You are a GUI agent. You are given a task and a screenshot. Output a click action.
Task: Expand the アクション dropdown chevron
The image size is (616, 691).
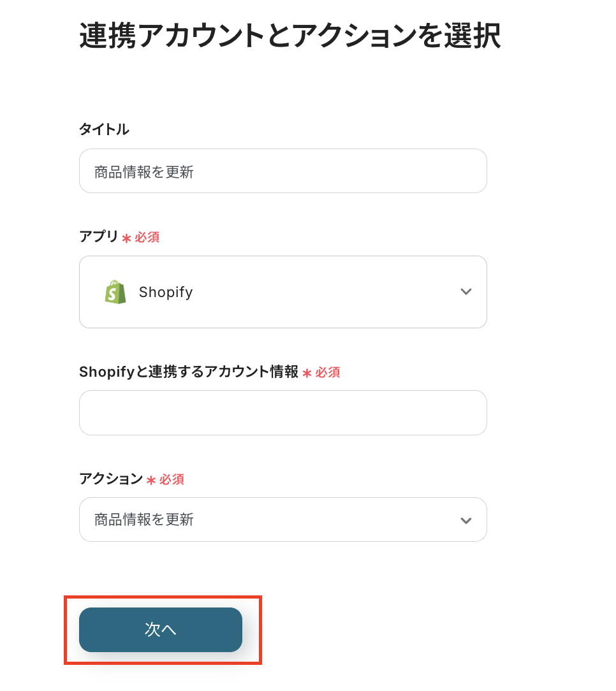466,520
